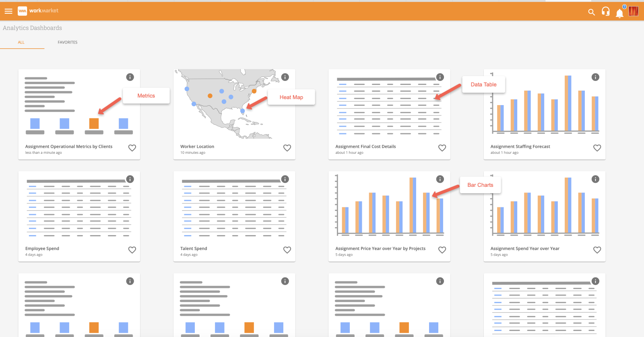Image resolution: width=644 pixels, height=337 pixels.
Task: Show info for Assignment Staffing Forecast
Action: click(x=595, y=77)
